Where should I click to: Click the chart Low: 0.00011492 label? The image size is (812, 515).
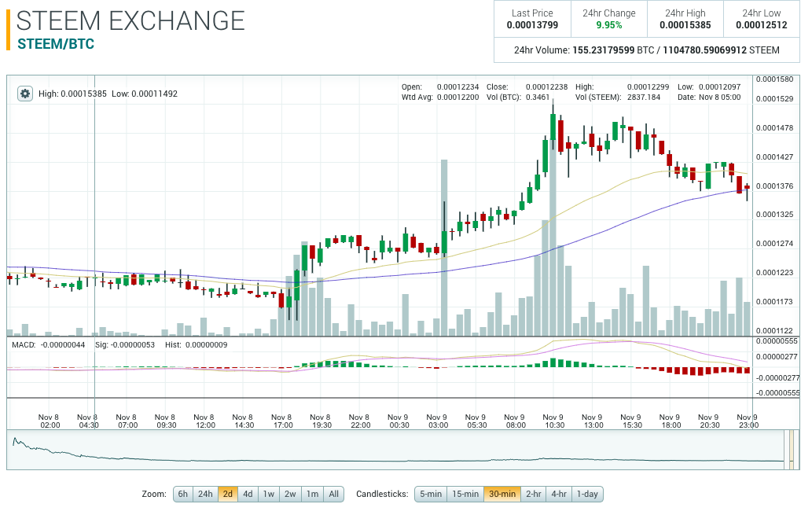coord(145,94)
